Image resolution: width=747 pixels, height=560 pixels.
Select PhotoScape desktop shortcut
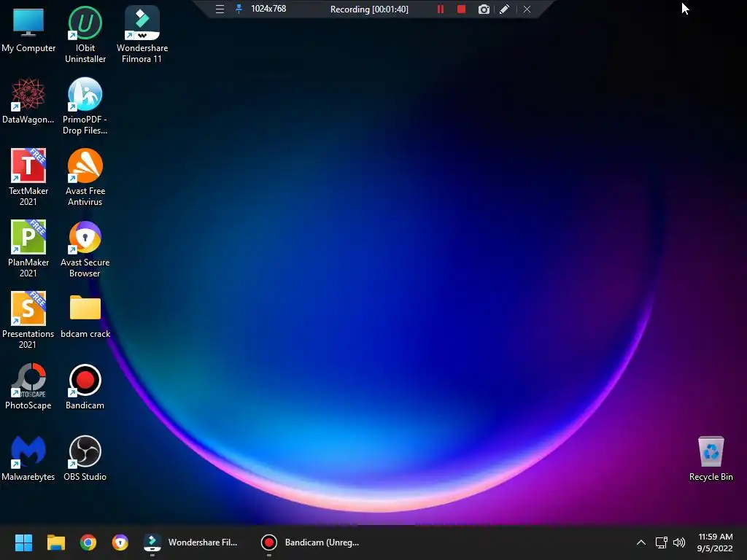click(28, 386)
